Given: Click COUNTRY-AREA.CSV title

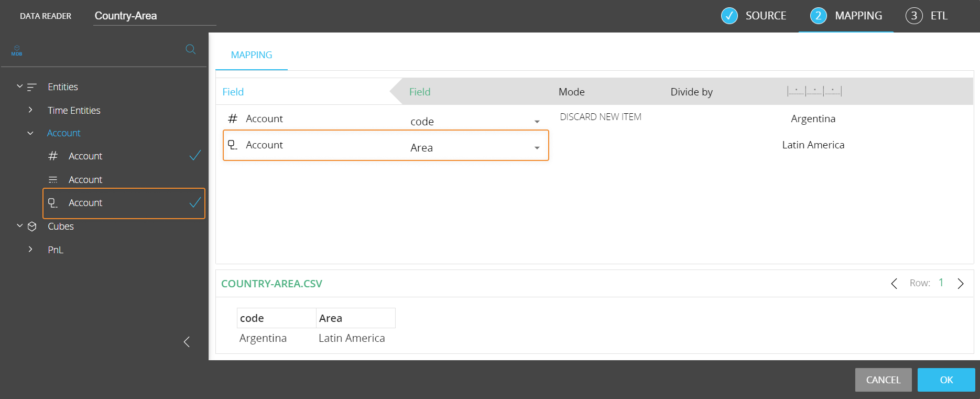Looking at the screenshot, I should (x=271, y=284).
